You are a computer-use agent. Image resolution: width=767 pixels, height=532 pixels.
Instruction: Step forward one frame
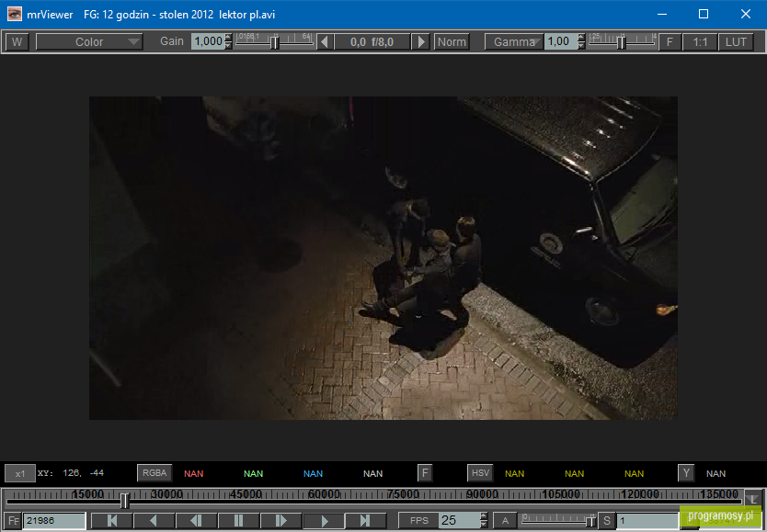pyautogui.click(x=280, y=521)
